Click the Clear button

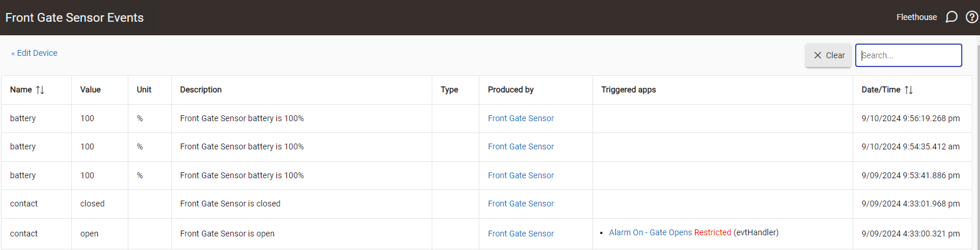(829, 55)
